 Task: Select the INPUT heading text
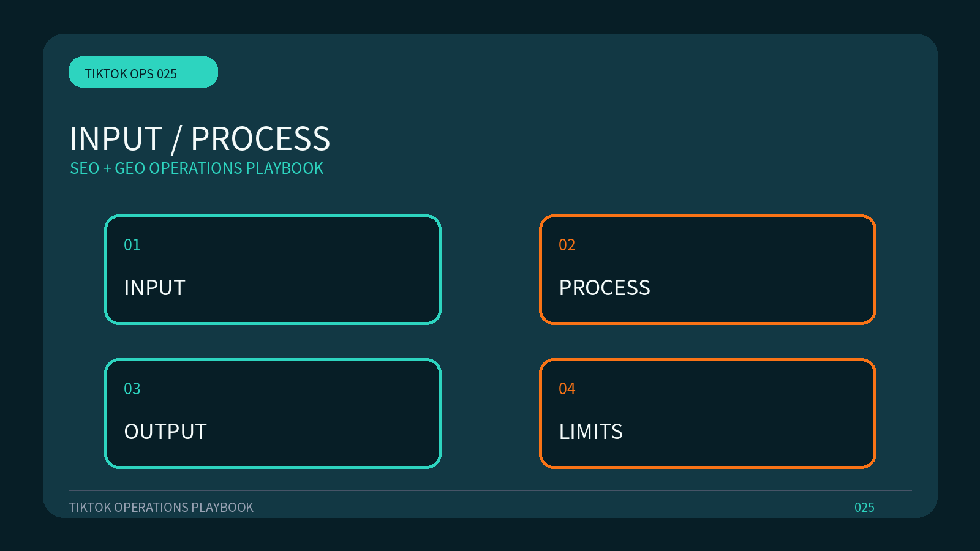[x=154, y=288]
